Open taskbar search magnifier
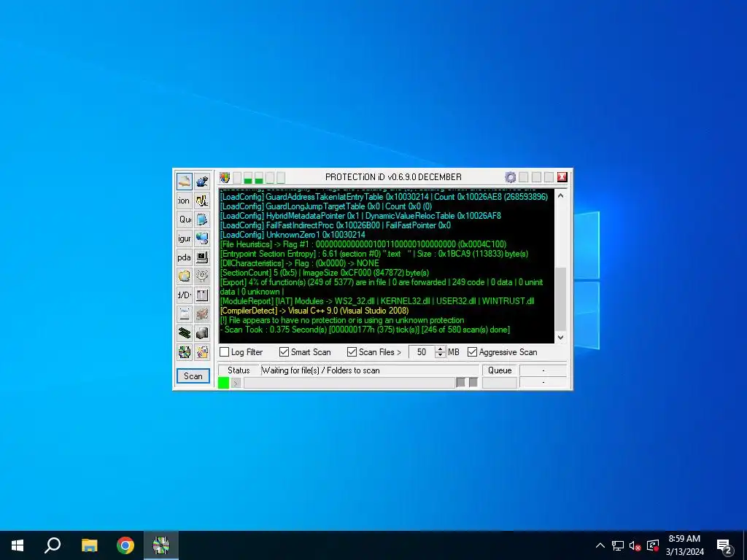The height and width of the screenshot is (560, 747). coord(53,545)
